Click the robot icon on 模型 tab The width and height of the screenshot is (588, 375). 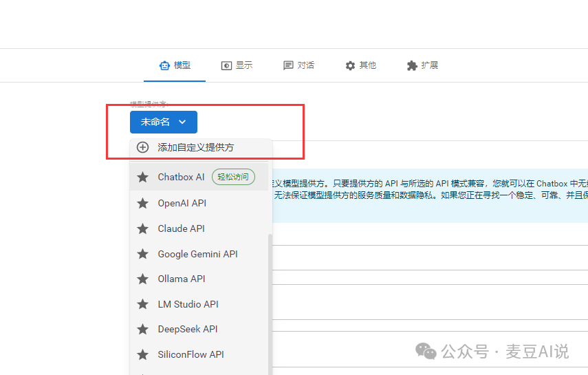[164, 65]
